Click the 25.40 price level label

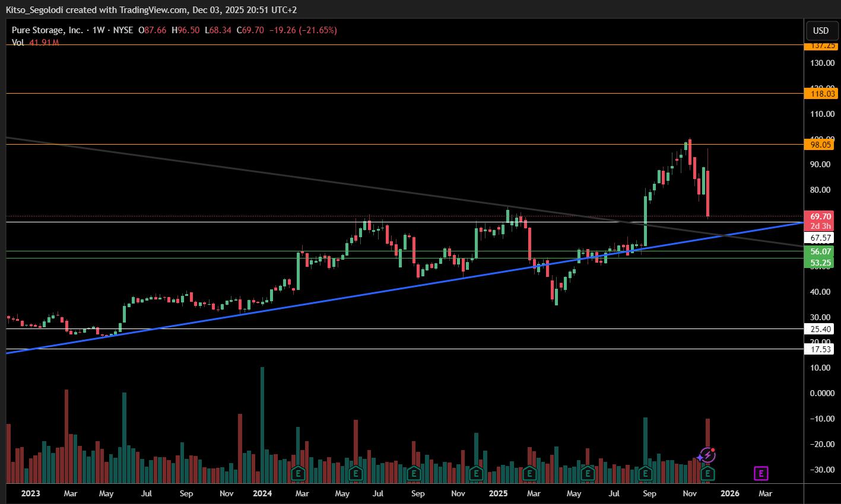pos(820,329)
